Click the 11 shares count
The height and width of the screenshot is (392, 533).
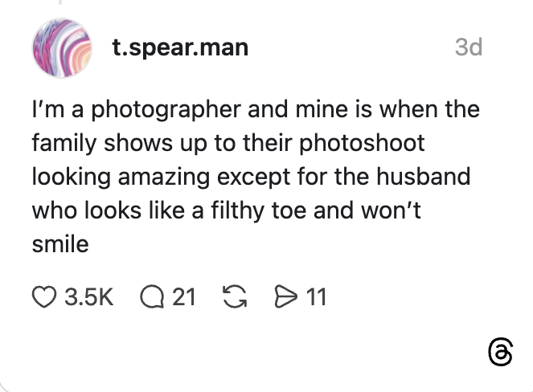click(317, 298)
